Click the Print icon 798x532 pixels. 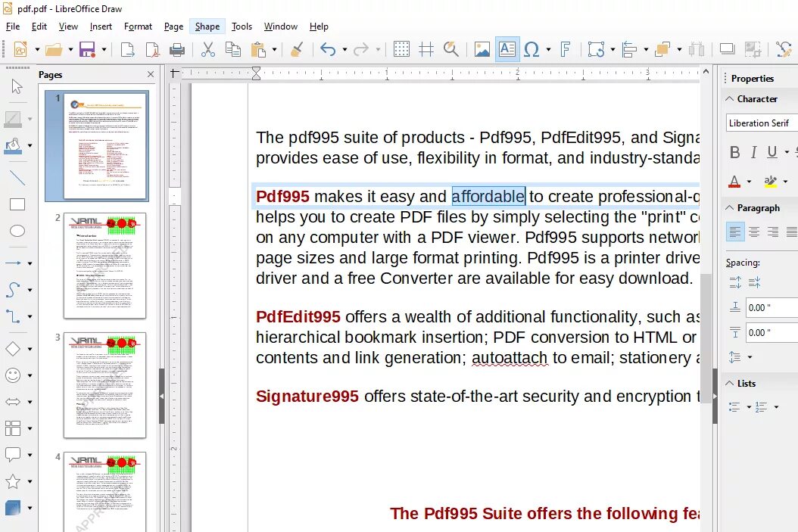pyautogui.click(x=176, y=49)
